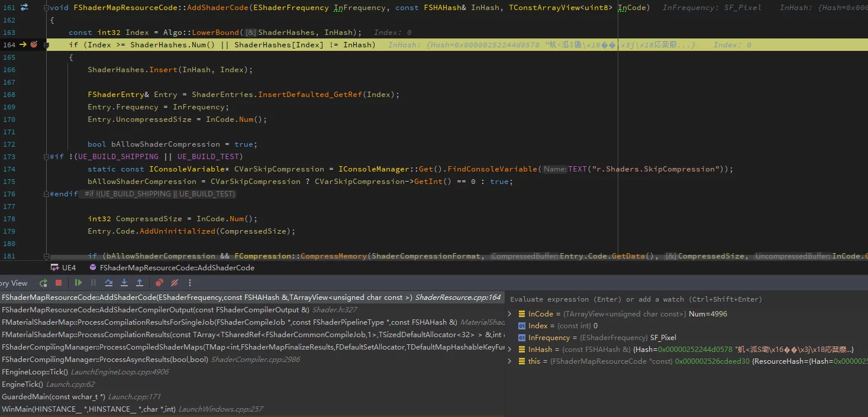Select the FEngineLoop::Tick() stack frame
This screenshot has width=868, height=417.
(35, 372)
